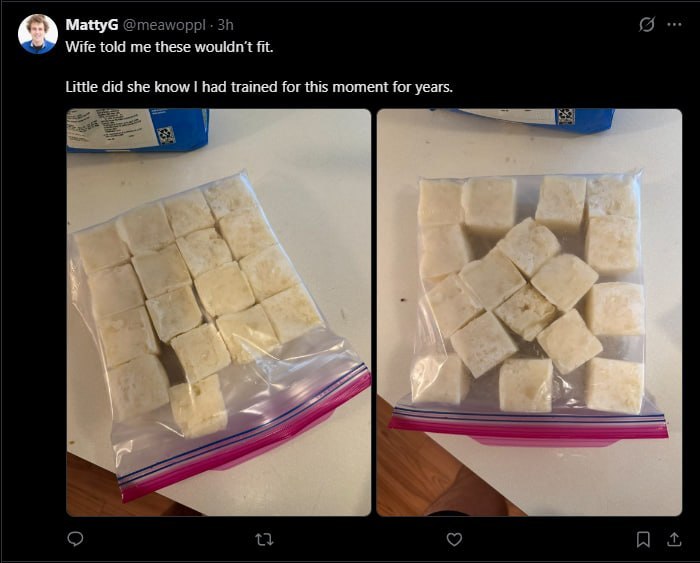The width and height of the screenshot is (700, 563).
Task: Click the Grok slashed-circle icon
Action: click(646, 25)
